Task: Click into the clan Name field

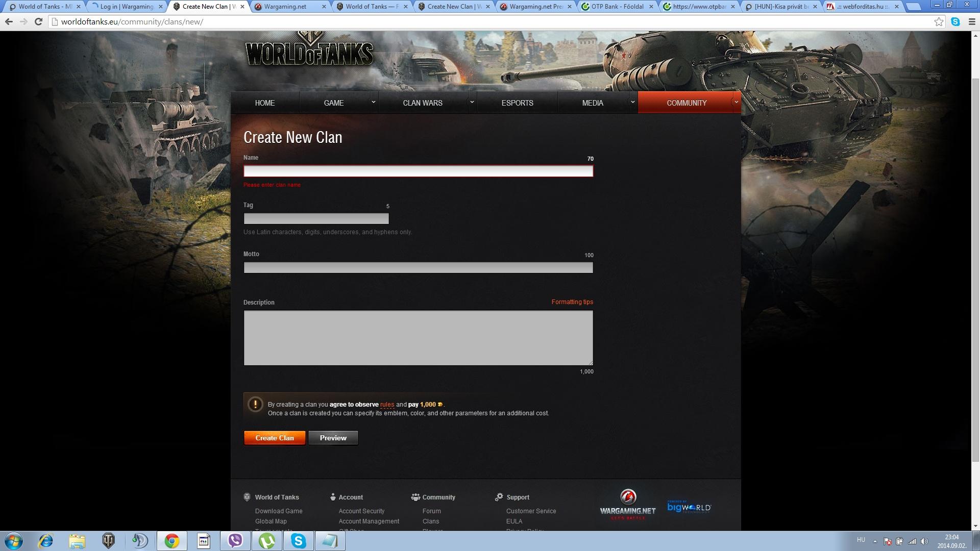Action: tap(418, 171)
